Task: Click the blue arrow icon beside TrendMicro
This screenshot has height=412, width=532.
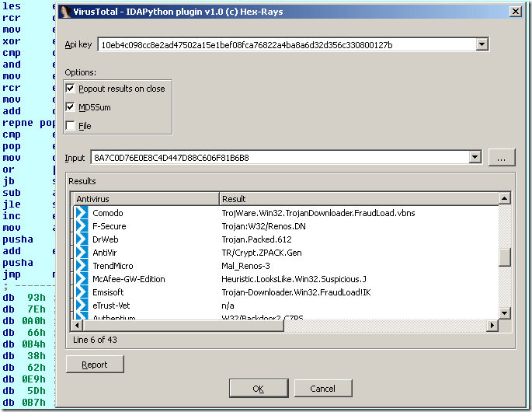Action: pyautogui.click(x=82, y=266)
